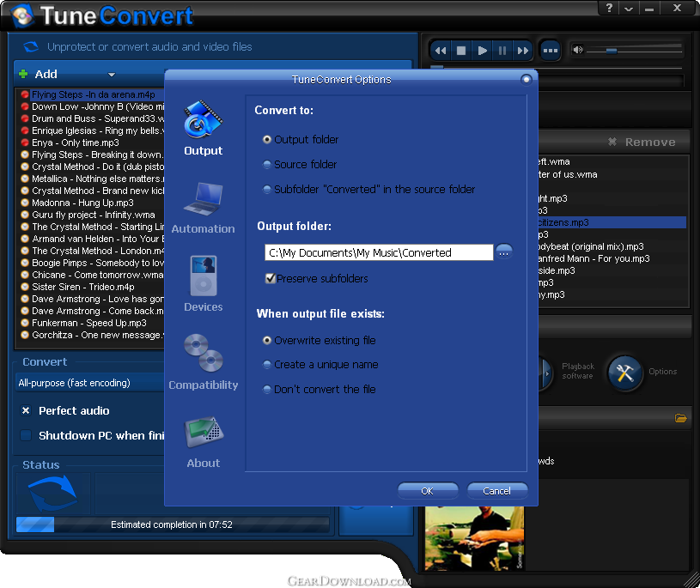Select the Output folder radio option
The height and width of the screenshot is (588, 700).
301,140
